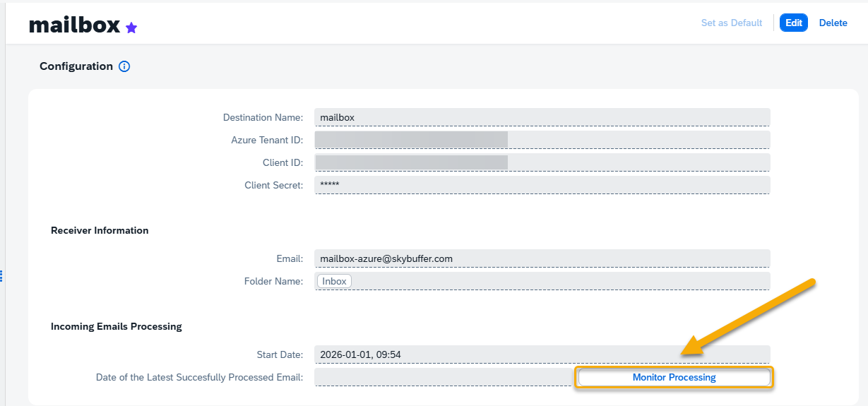The height and width of the screenshot is (406, 868).
Task: Click the purple star icon beside mailbox title
Action: click(x=131, y=28)
